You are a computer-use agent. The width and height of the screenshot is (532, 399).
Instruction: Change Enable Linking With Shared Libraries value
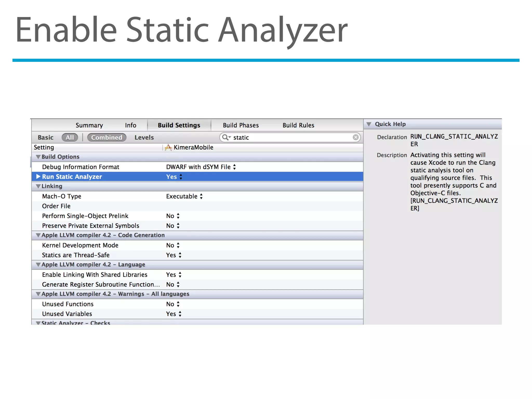[174, 275]
